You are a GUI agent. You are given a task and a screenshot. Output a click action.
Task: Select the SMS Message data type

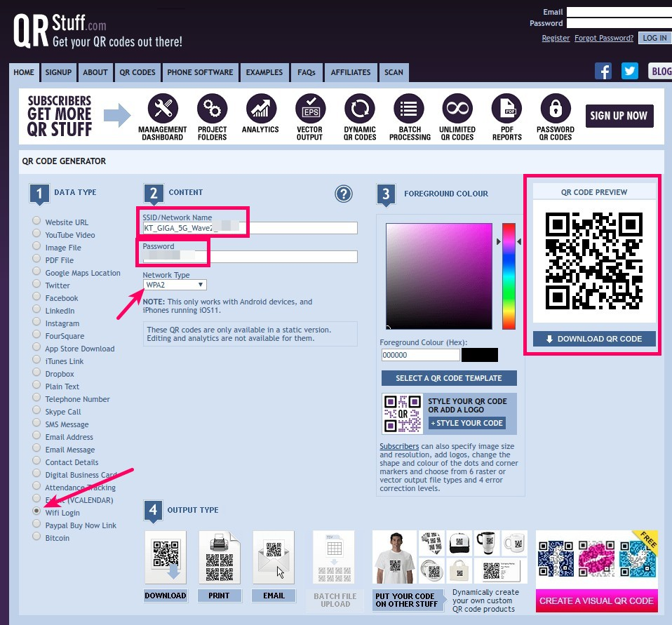tap(37, 422)
